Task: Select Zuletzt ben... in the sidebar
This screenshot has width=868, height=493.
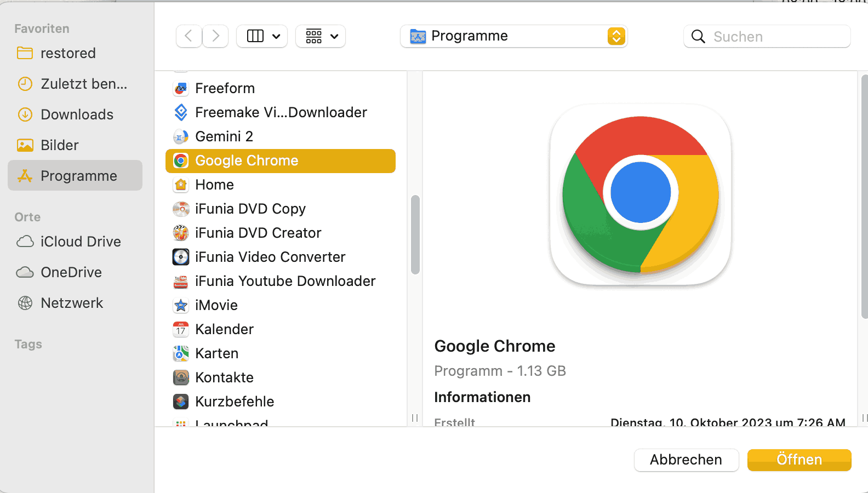Action: tap(75, 84)
